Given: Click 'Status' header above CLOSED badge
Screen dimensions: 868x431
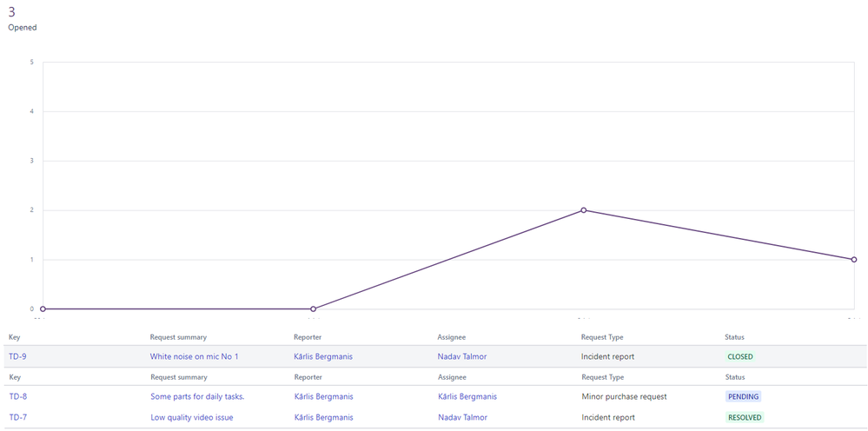Looking at the screenshot, I should pos(734,337).
